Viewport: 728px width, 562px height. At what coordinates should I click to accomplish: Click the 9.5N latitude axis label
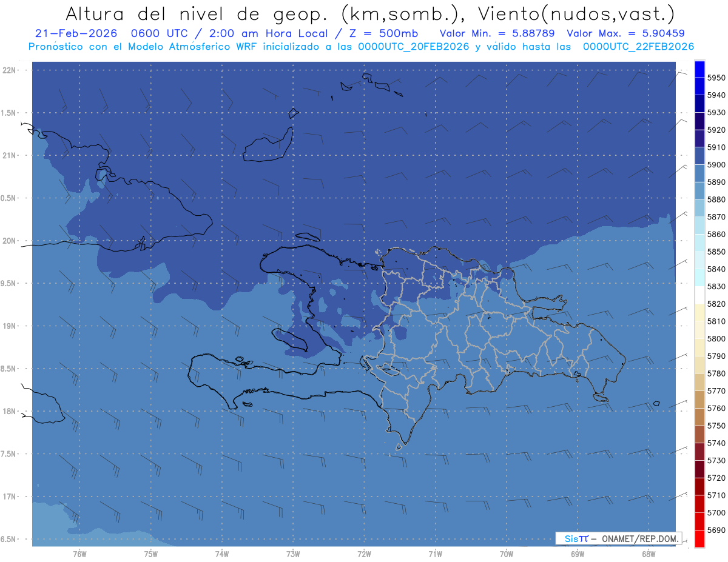pyautogui.click(x=9, y=283)
